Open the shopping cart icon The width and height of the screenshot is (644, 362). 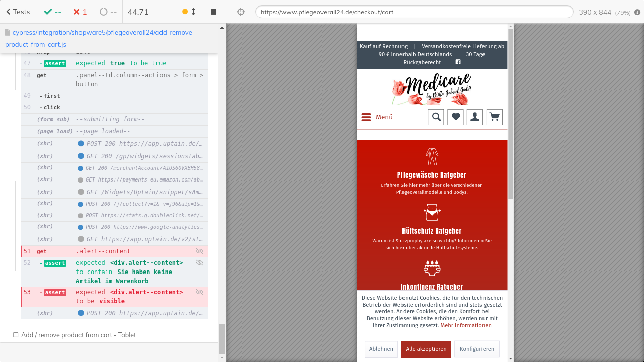pyautogui.click(x=494, y=117)
